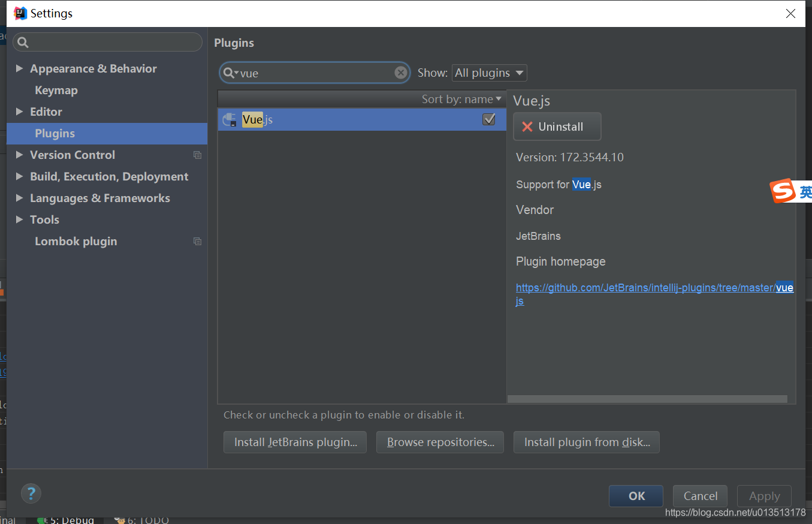Select Lombok plugin settings entry
The height and width of the screenshot is (524, 812).
tap(76, 241)
